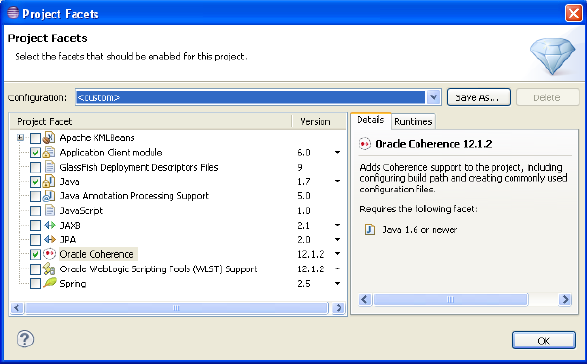Open help with the question mark icon
587x364 pixels.
pyautogui.click(x=25, y=339)
